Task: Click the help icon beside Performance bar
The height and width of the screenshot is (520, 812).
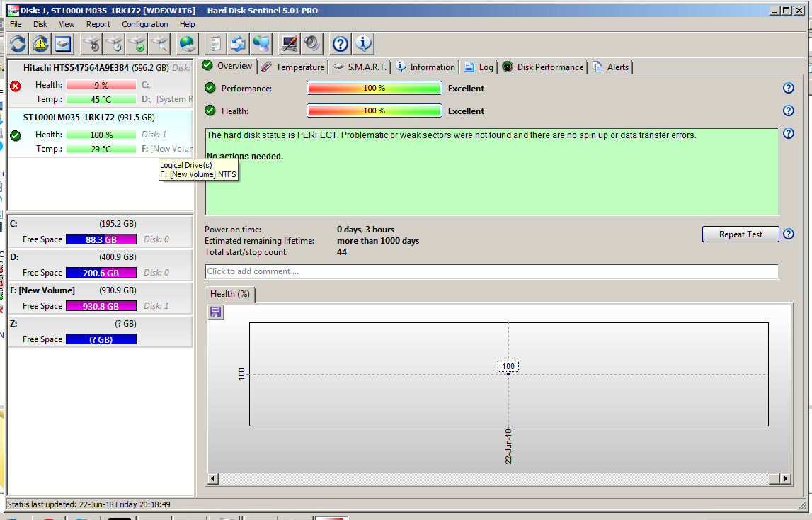Action: coord(788,89)
